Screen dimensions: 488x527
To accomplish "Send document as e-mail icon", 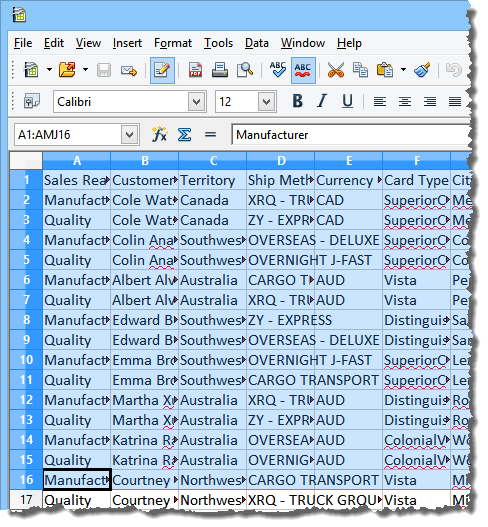I will [x=129, y=71].
